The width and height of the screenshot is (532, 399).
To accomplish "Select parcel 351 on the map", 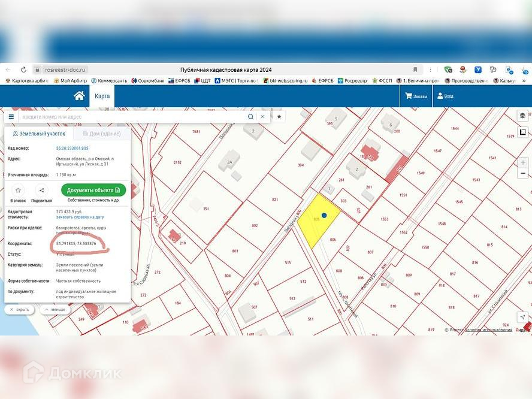I will (206, 208).
